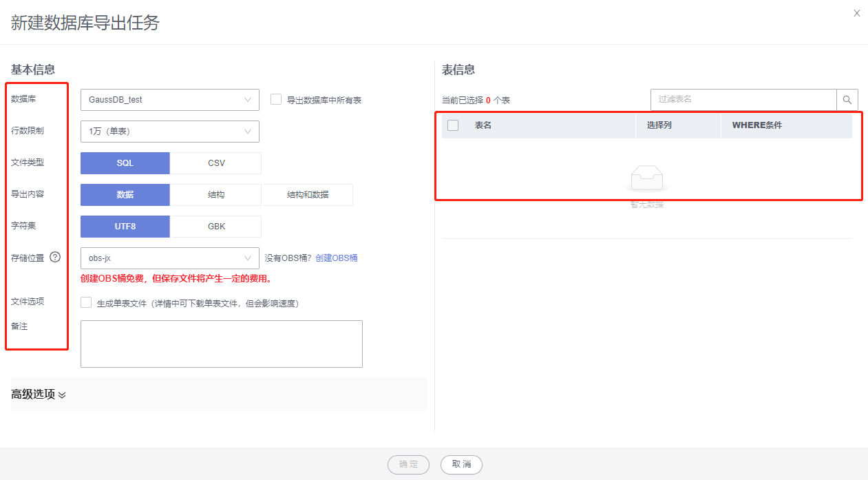Screen dimensions: 868x480
Task: Select 数据 as export content
Action: coord(125,195)
